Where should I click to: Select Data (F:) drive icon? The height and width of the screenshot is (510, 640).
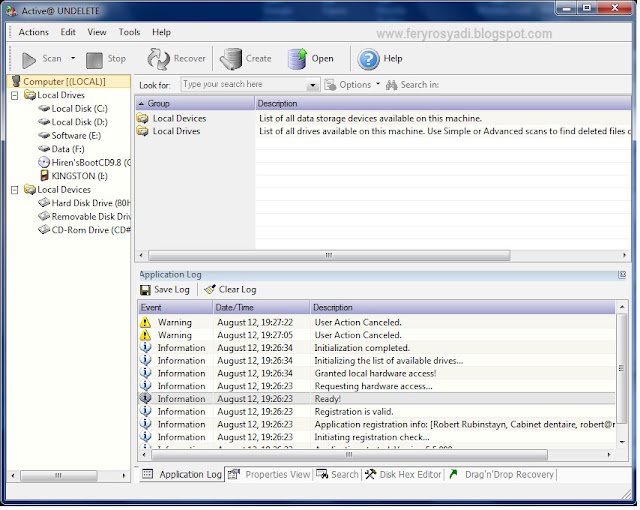tap(44, 149)
